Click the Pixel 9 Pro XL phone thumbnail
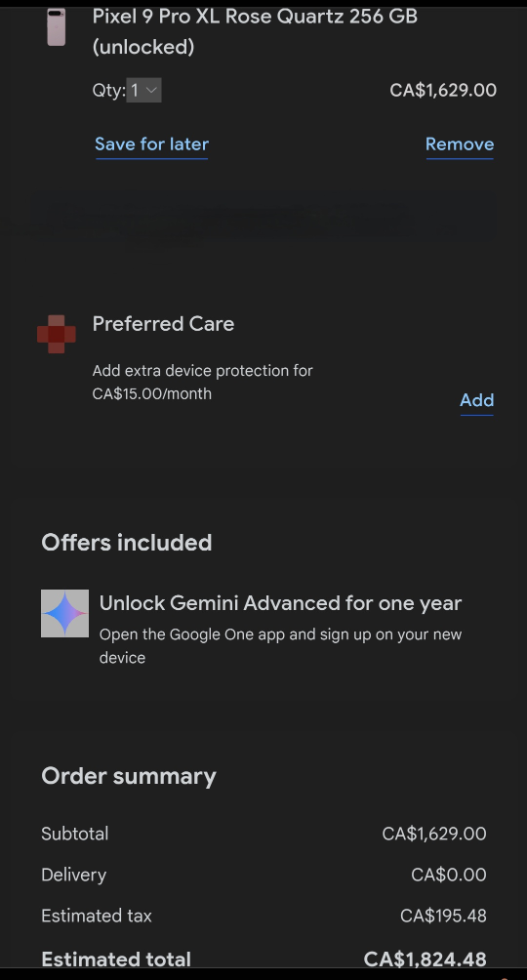Image resolution: width=527 pixels, height=980 pixels. [57, 27]
